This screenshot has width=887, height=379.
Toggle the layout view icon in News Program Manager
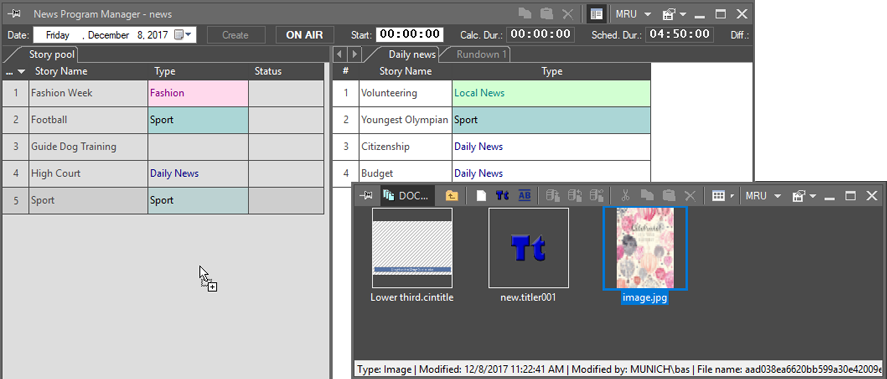tap(596, 14)
